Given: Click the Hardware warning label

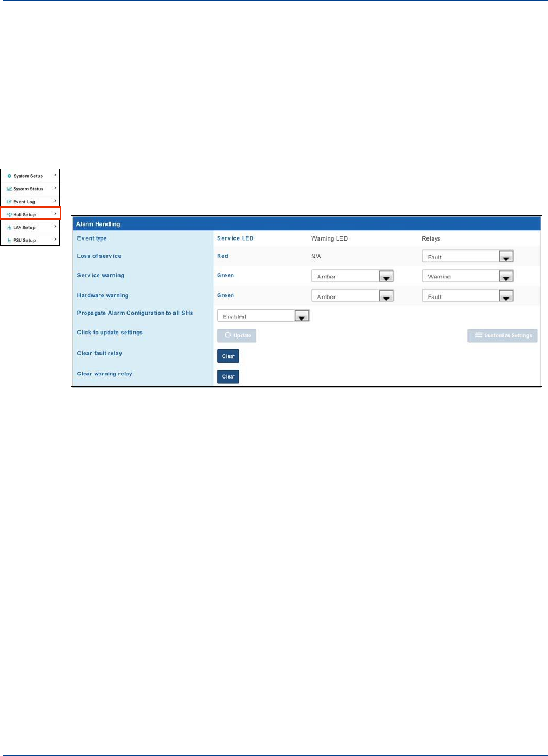Looking at the screenshot, I should click(x=103, y=296).
